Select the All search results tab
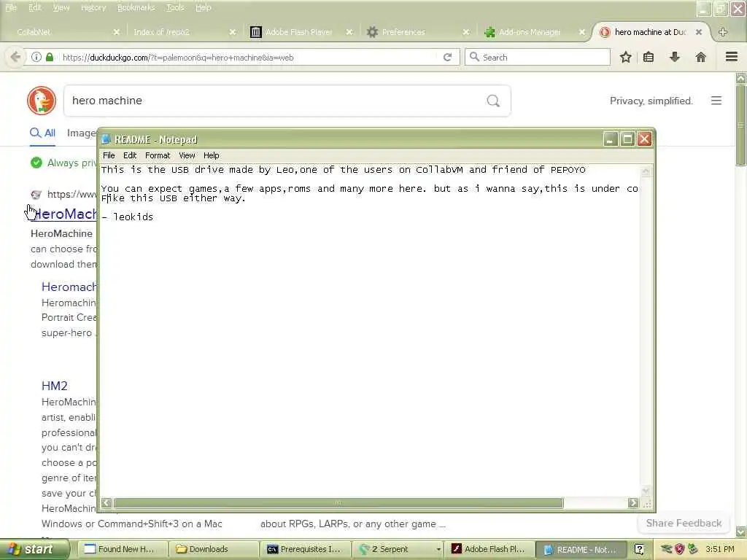Viewport: 747px width, 560px height. tap(42, 133)
